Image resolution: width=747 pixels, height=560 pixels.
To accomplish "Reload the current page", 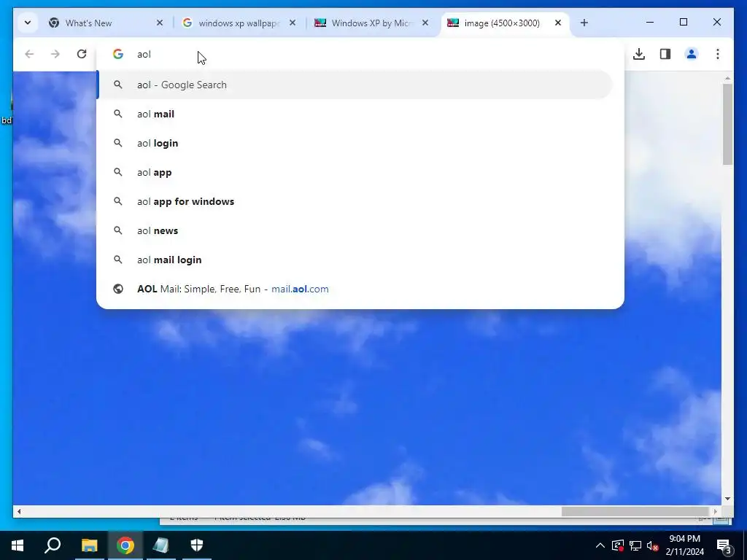I will point(82,54).
